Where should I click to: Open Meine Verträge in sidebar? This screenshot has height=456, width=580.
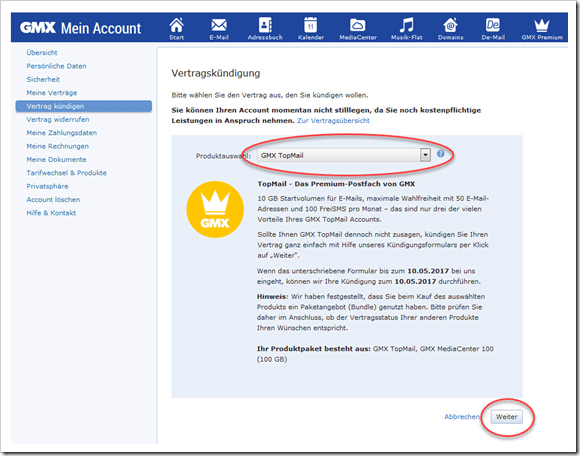click(52, 92)
